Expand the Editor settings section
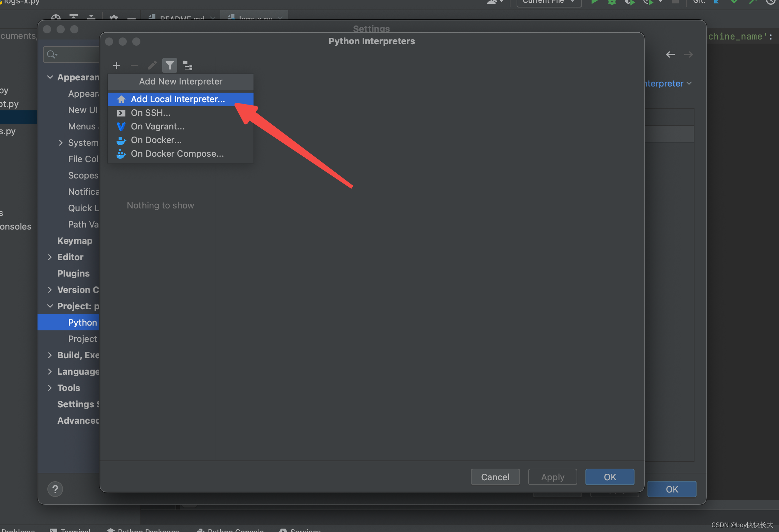Viewport: 779px width, 532px height. tap(50, 257)
